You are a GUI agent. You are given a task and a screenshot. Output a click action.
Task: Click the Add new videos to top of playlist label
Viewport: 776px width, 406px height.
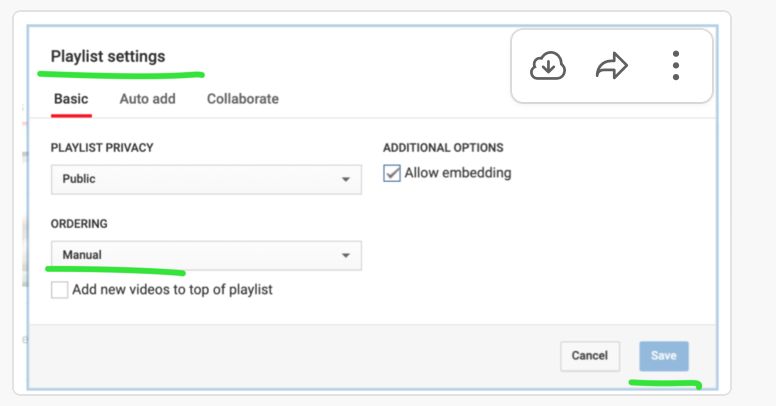(x=172, y=290)
